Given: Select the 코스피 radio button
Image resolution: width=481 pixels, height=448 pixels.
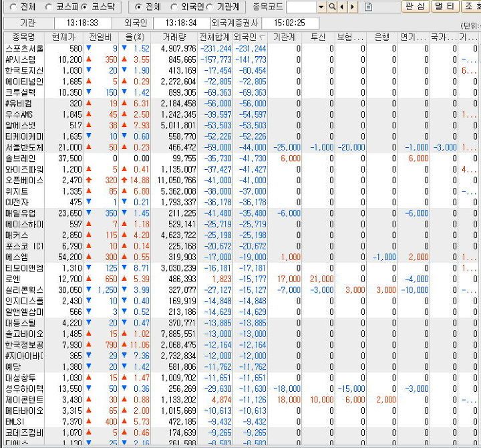Looking at the screenshot, I should [49, 7].
